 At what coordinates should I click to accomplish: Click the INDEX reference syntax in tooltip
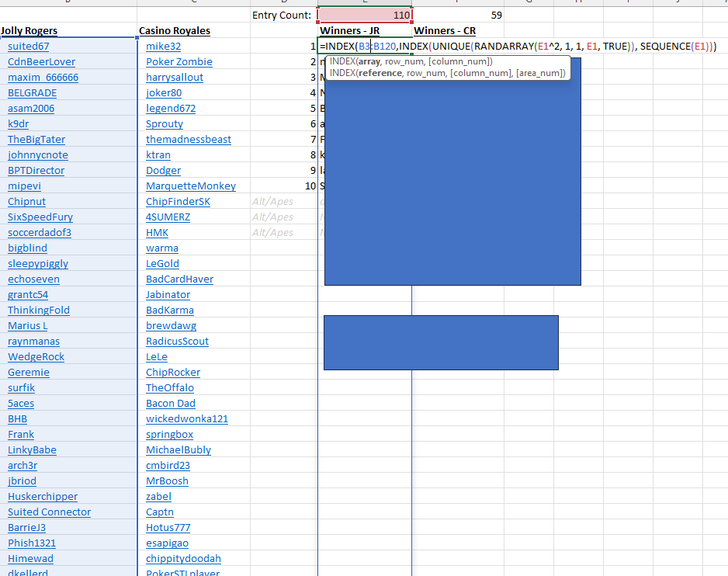(x=447, y=73)
